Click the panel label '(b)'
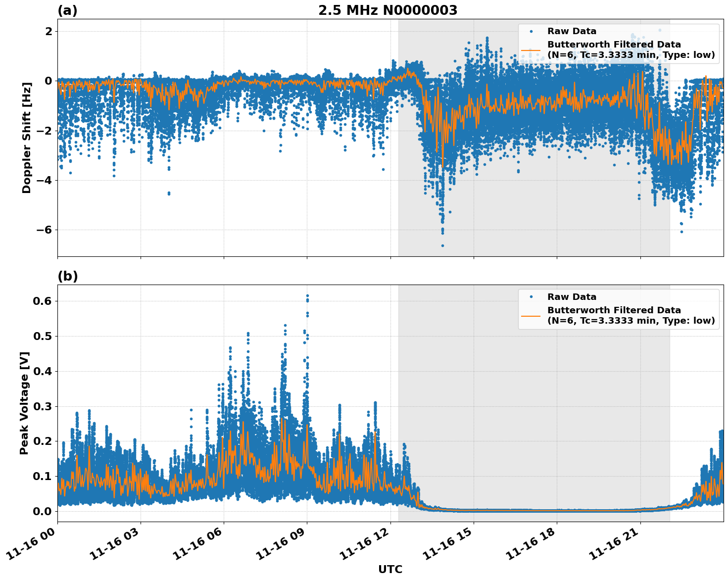Viewport: 728px width, 580px height. pos(67,275)
